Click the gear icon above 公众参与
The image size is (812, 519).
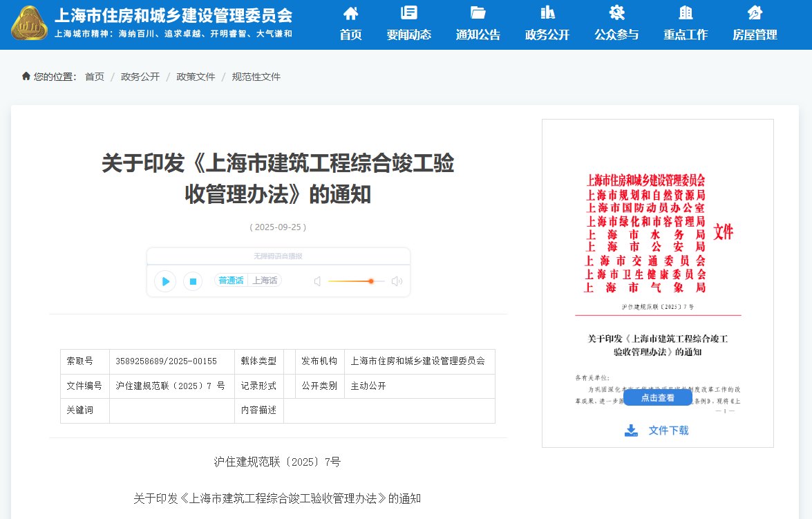(x=615, y=12)
